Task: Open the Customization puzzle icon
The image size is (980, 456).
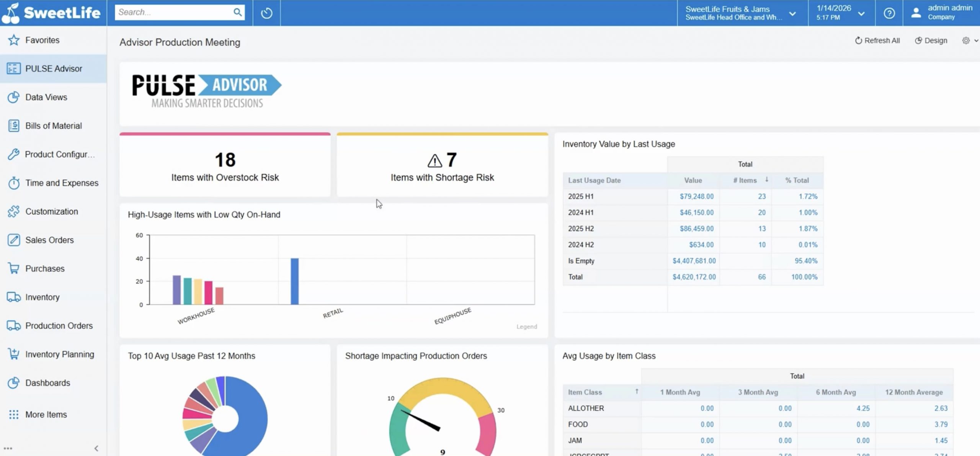Action: (x=14, y=211)
